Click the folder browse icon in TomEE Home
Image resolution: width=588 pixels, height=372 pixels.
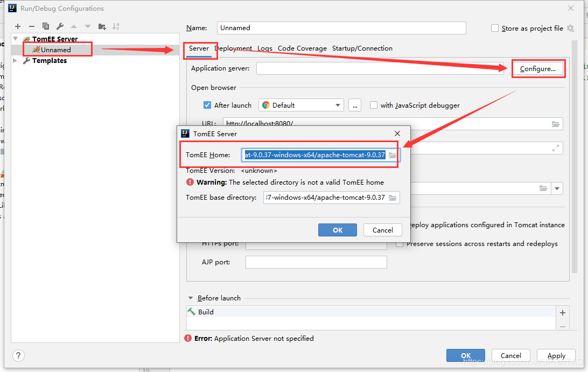(393, 155)
